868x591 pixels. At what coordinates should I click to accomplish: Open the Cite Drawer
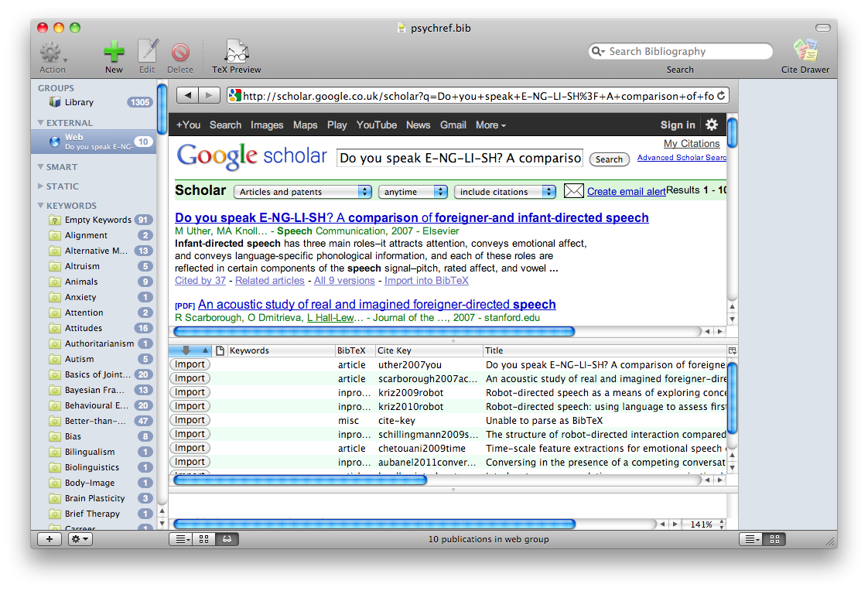pos(805,50)
